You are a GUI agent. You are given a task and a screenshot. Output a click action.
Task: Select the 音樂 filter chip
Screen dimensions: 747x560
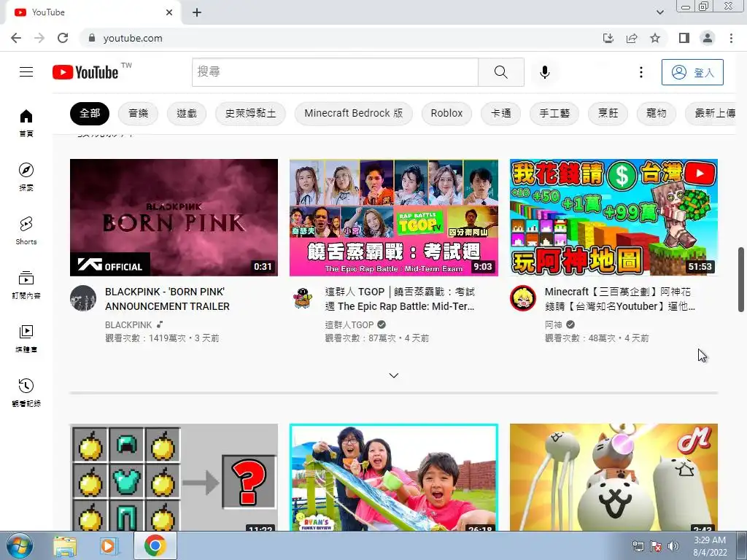(x=138, y=113)
